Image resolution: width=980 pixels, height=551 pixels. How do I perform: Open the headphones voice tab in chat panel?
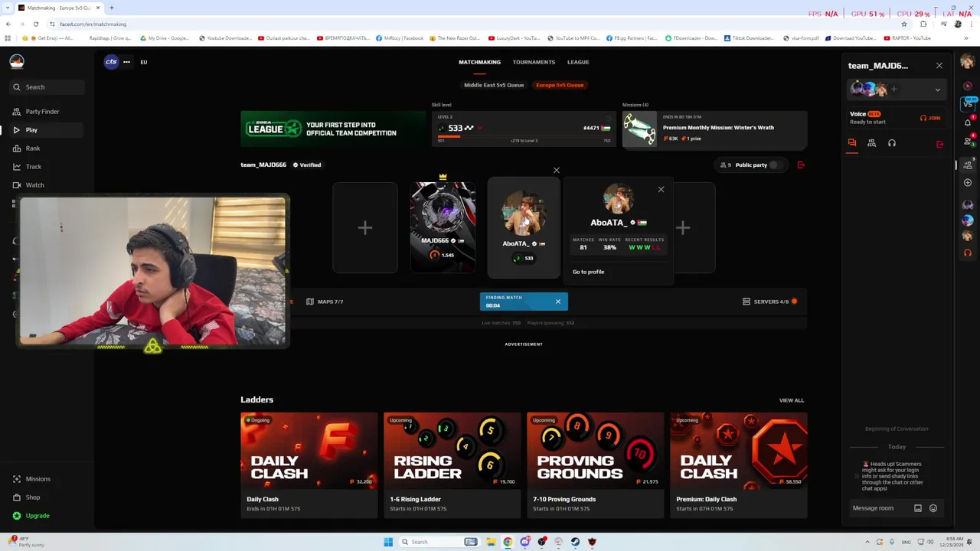click(x=892, y=143)
